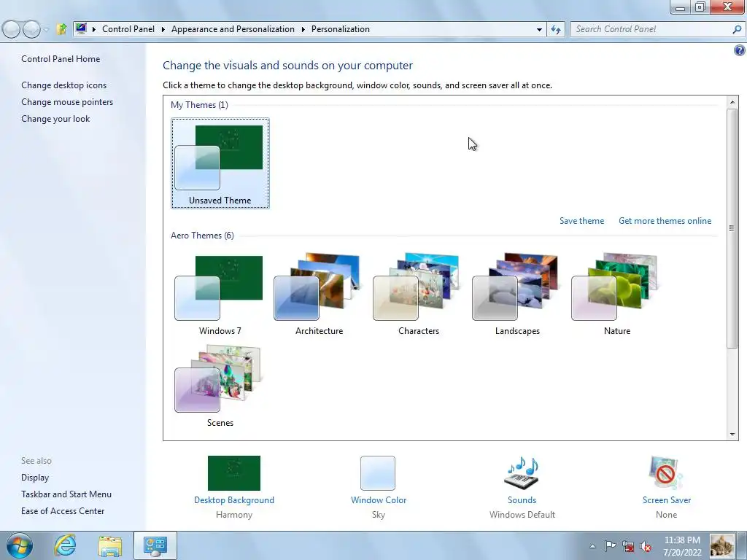Show hidden tray icons arrow
The width and height of the screenshot is (747, 560).
point(592,546)
